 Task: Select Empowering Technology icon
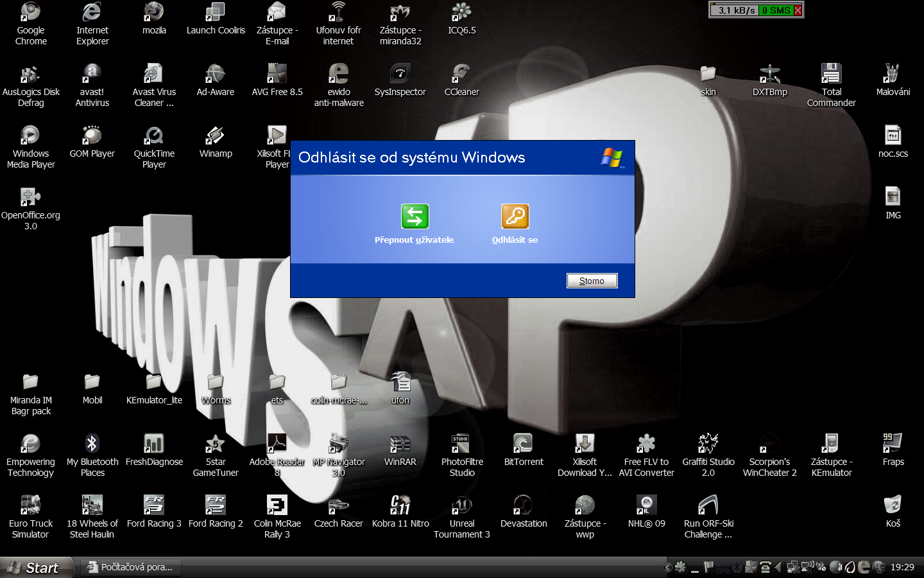(31, 444)
